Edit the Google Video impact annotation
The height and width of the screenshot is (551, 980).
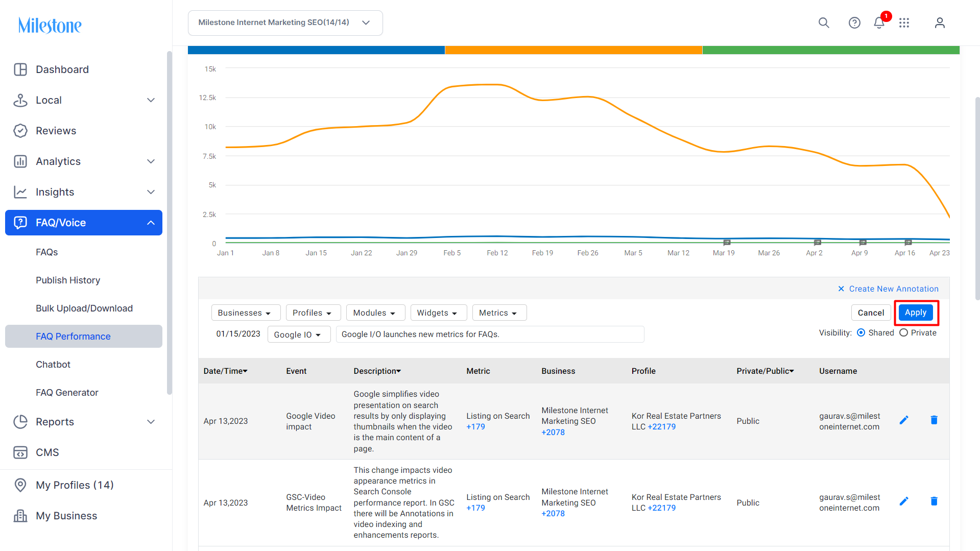(x=904, y=420)
